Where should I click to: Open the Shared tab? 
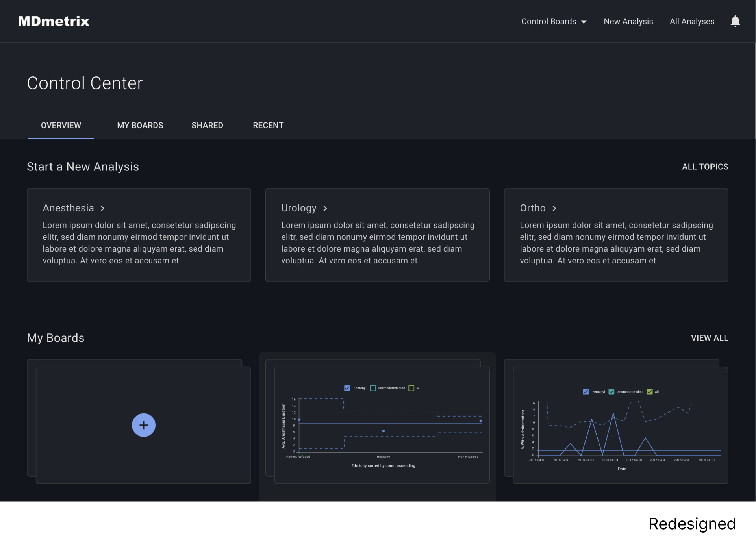[207, 126]
